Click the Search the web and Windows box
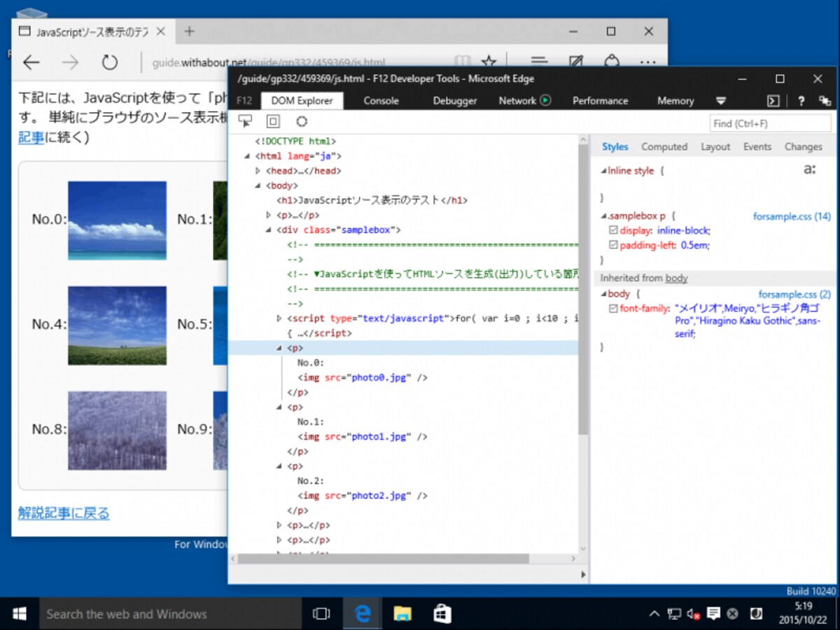This screenshot has width=840, height=630. point(170,614)
